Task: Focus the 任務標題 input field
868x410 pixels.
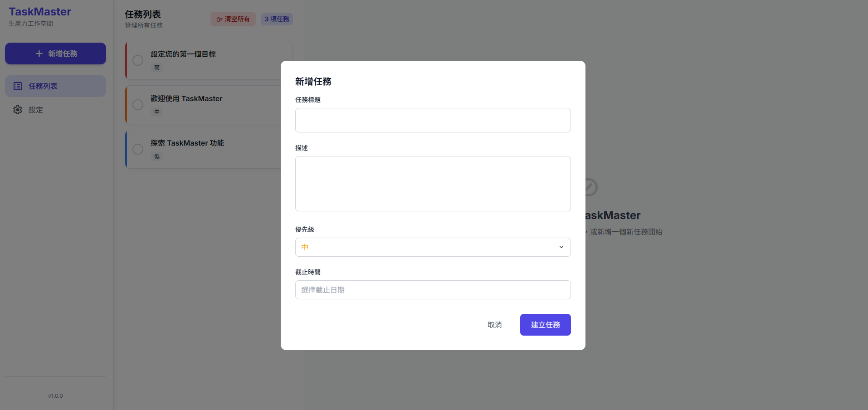Action: tap(433, 120)
